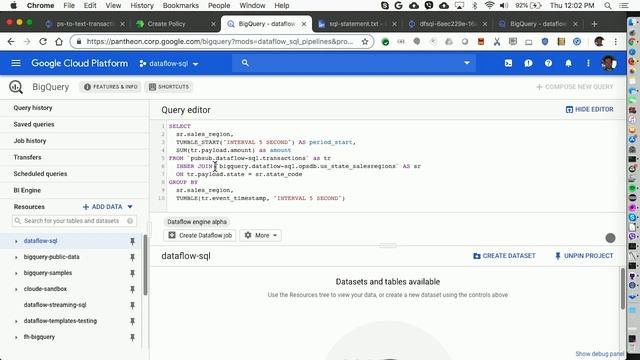Click the Dataflow engine alpha chip
640x360 pixels.
coord(197,222)
